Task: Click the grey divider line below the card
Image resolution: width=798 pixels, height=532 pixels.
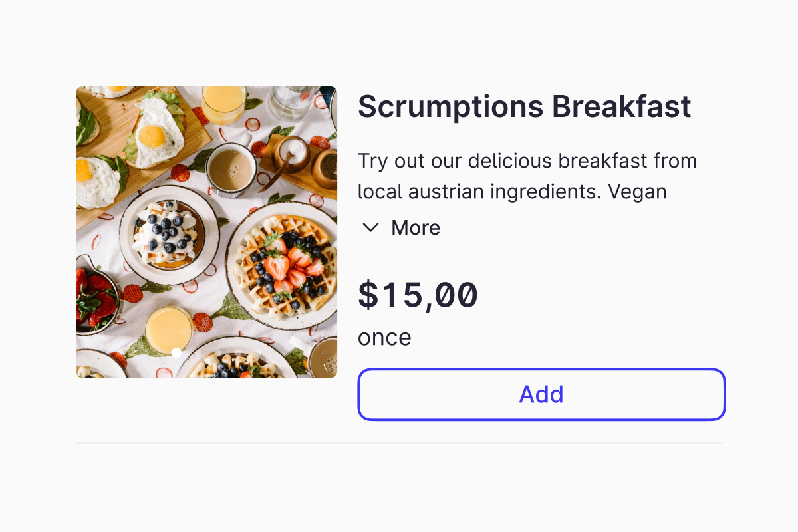Action: [x=399, y=442]
